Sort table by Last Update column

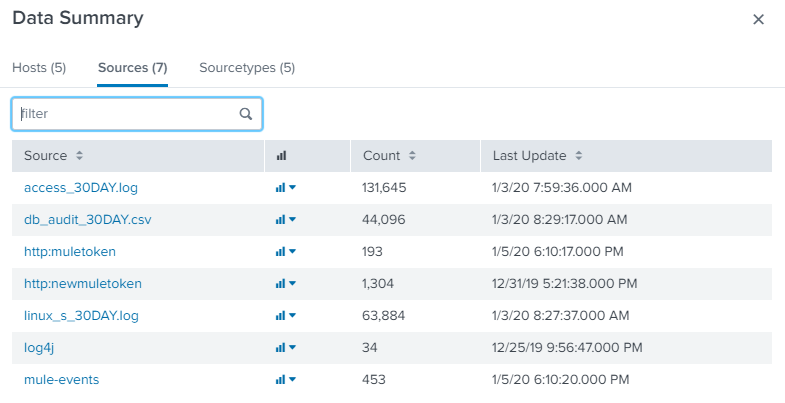click(x=537, y=156)
